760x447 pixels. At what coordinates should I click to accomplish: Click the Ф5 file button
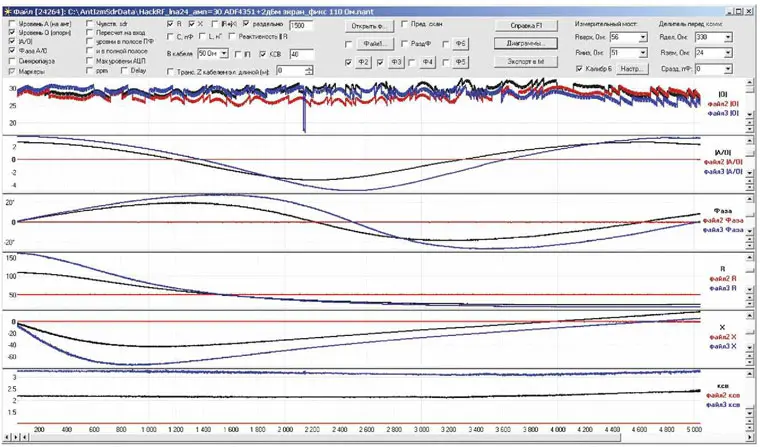point(460,62)
